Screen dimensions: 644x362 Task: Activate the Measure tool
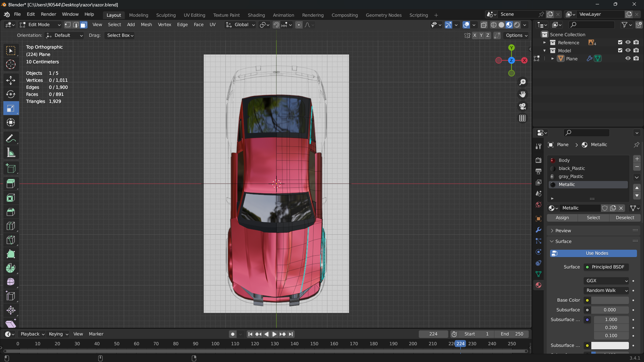[x=11, y=153]
